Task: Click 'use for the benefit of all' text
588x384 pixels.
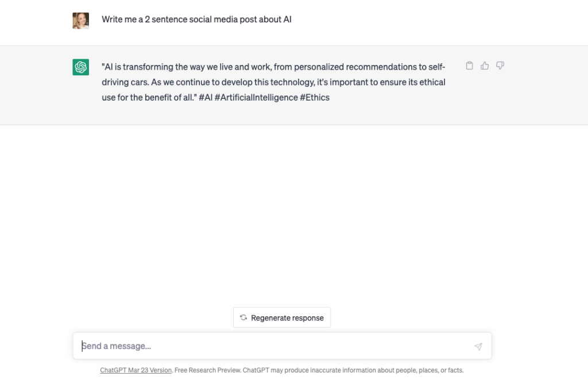Action: [148, 98]
